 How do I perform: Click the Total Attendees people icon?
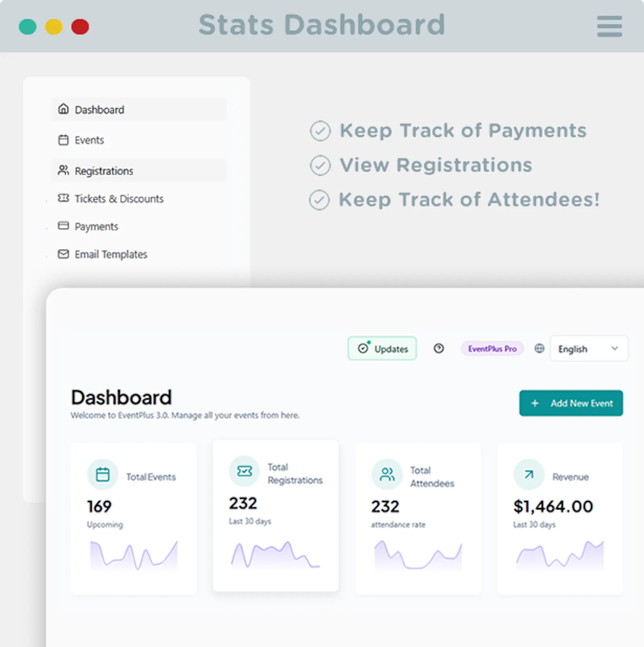tap(387, 474)
